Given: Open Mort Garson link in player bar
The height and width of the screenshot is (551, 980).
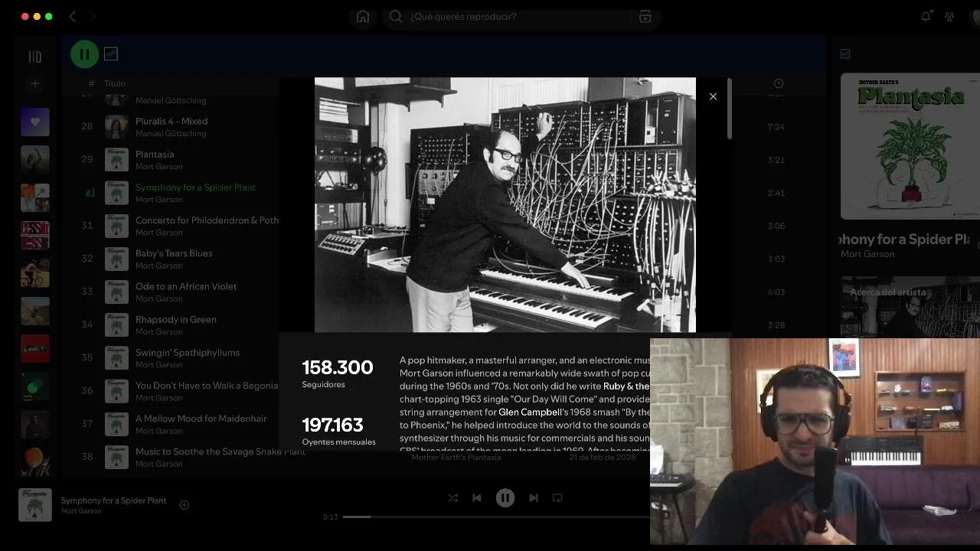Looking at the screenshot, I should click(x=81, y=511).
